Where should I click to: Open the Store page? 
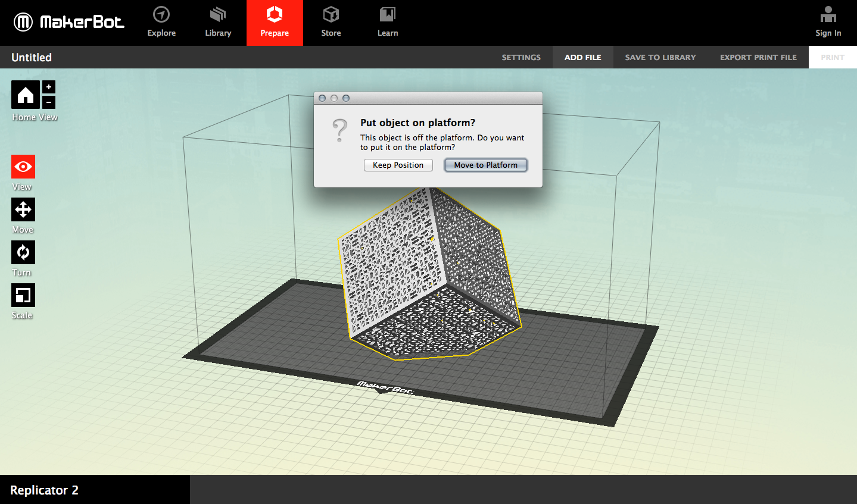[331, 23]
